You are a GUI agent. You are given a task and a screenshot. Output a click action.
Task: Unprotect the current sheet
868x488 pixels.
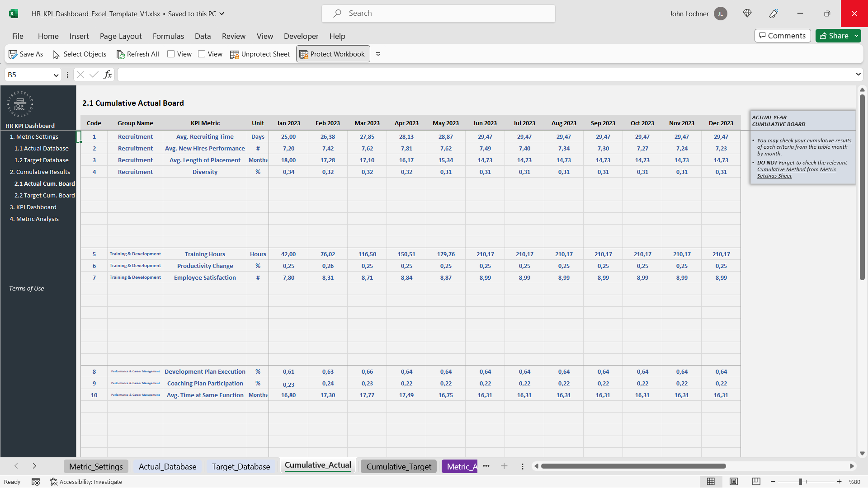[x=260, y=54]
